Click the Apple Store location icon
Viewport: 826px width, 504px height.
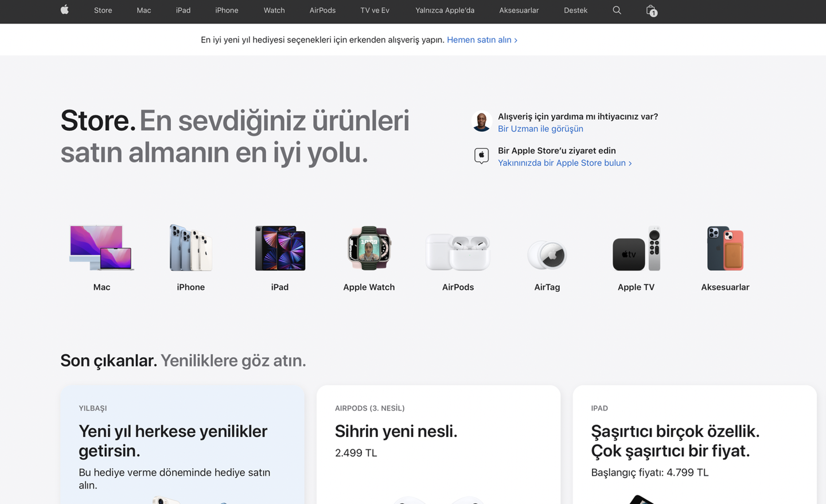[x=481, y=155]
